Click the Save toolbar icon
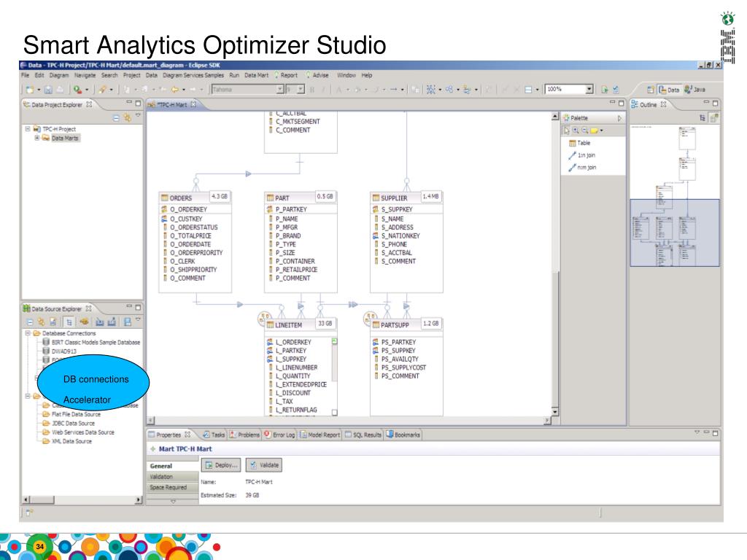Screen dimensions: 747x560 point(48,90)
